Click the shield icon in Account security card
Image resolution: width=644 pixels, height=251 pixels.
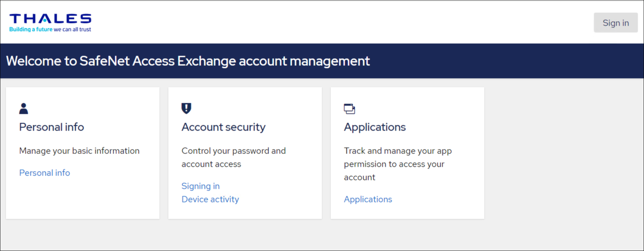[186, 108]
